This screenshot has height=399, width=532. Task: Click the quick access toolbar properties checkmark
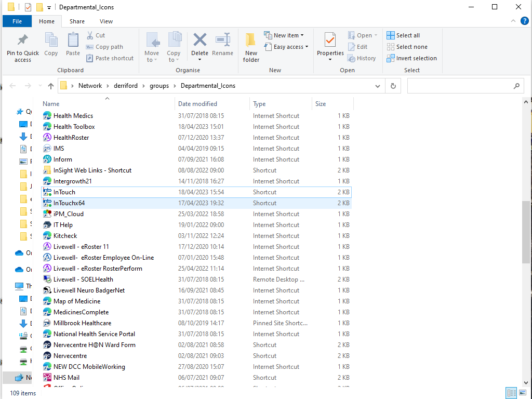28,7
